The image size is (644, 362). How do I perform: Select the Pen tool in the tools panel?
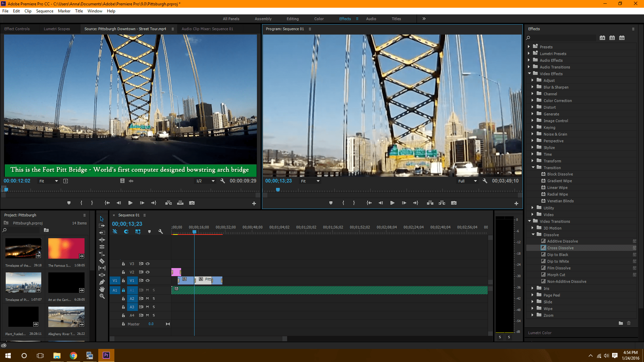coord(102,282)
